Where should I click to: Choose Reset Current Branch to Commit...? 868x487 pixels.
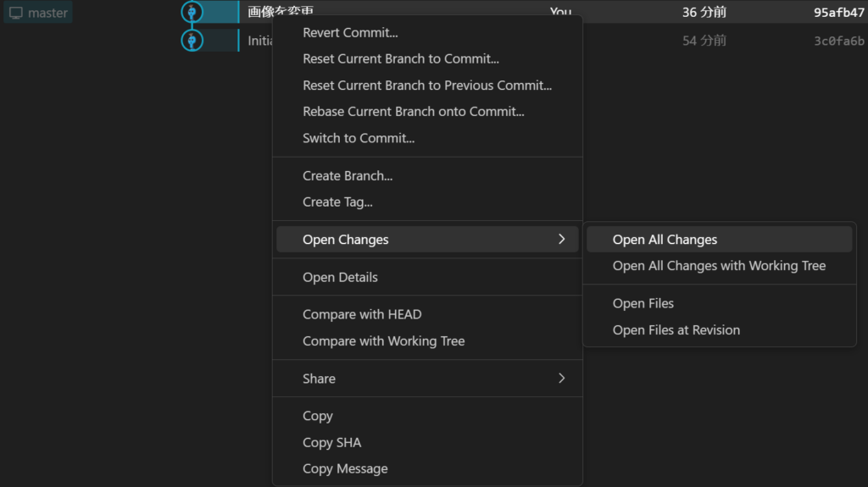pos(400,59)
